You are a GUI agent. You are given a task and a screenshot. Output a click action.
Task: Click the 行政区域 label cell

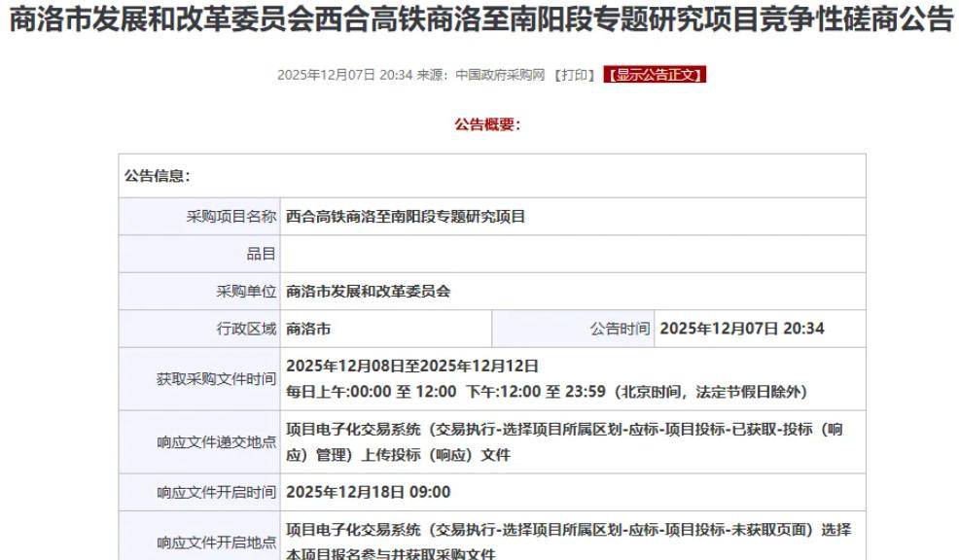coord(246,329)
